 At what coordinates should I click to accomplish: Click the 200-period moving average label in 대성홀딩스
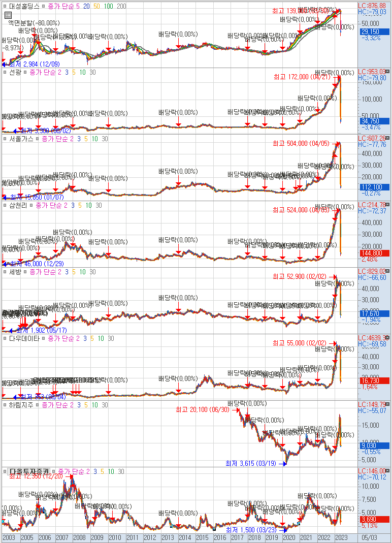(x=121, y=6)
